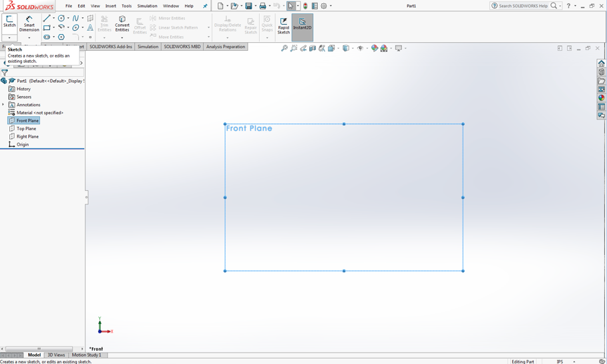Open the Edit menu

(x=81, y=6)
